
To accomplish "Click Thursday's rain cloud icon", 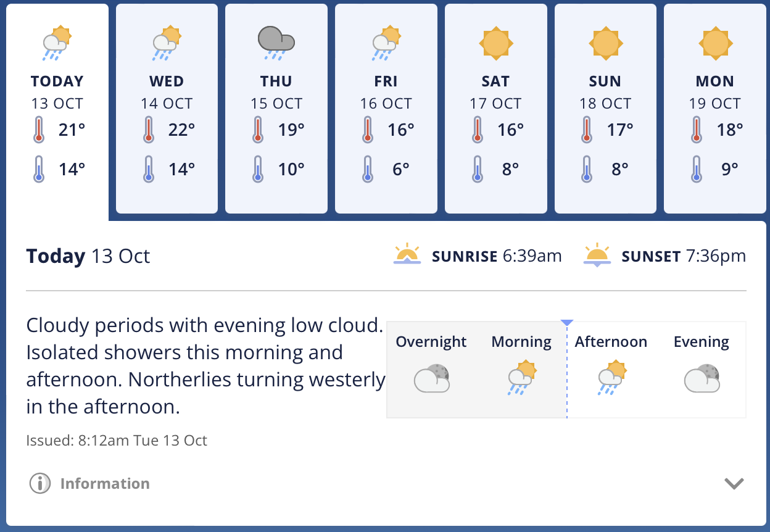I will 276,43.
